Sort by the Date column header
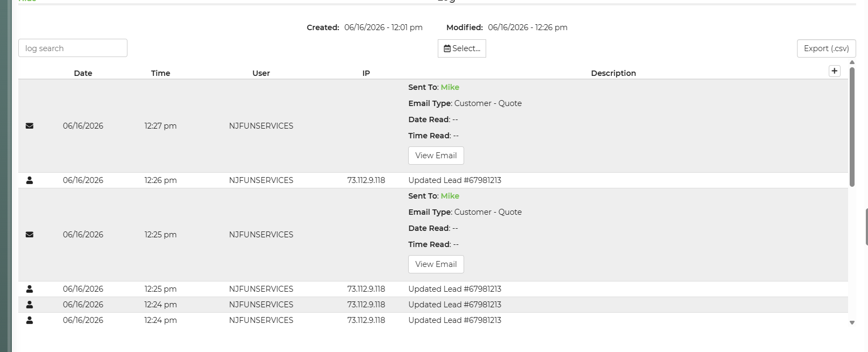The width and height of the screenshot is (868, 352). pyautogui.click(x=83, y=73)
